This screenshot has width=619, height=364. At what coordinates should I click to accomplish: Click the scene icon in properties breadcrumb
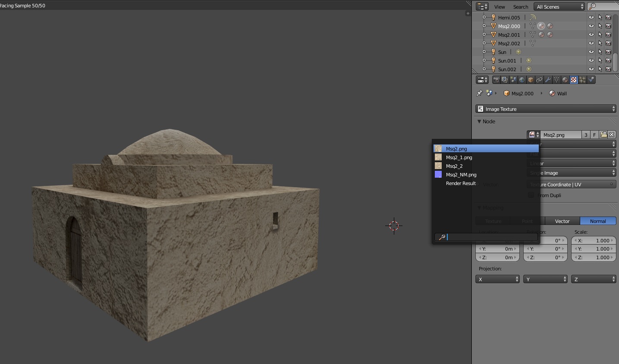click(x=489, y=93)
